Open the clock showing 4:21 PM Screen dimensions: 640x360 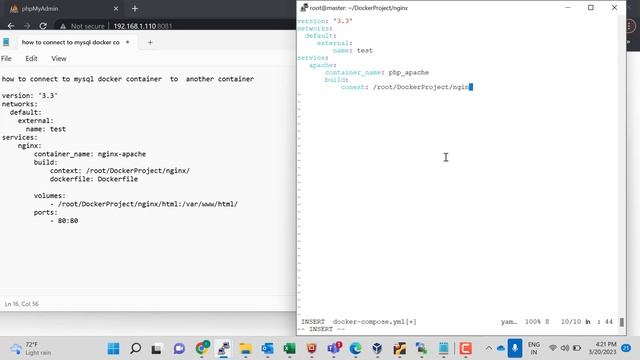[602, 348]
